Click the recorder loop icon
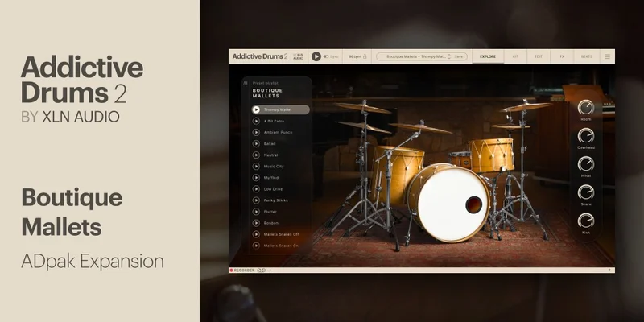 click(259, 270)
